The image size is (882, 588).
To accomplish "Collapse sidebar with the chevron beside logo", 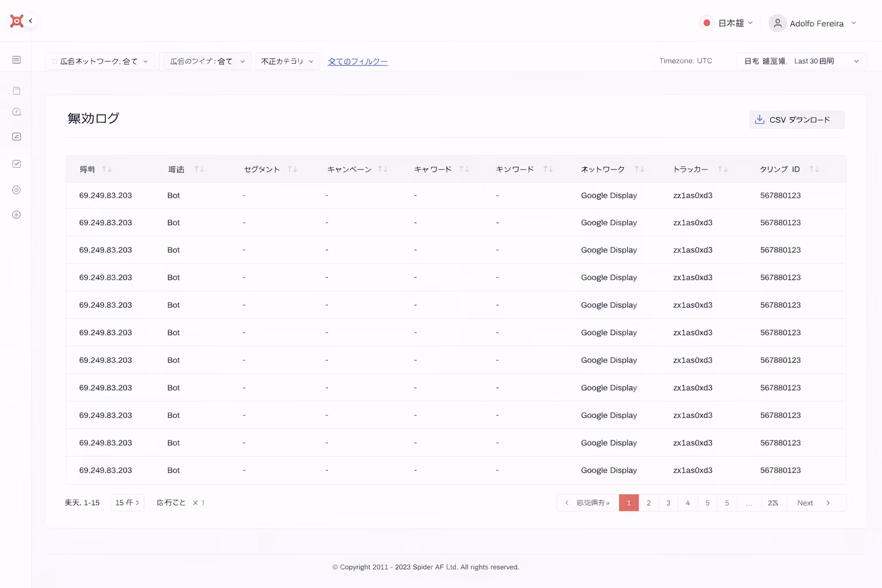I will click(x=30, y=21).
